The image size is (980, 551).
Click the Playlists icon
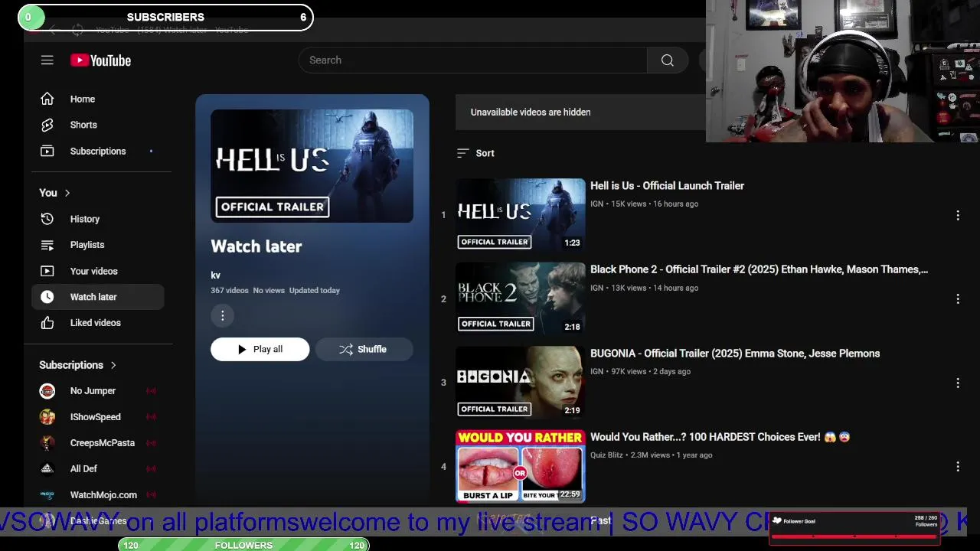click(47, 245)
